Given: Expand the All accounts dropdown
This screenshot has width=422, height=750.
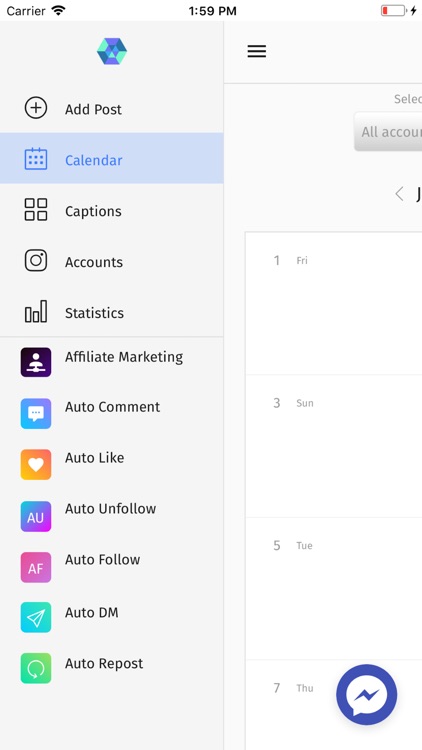Looking at the screenshot, I should (x=388, y=132).
